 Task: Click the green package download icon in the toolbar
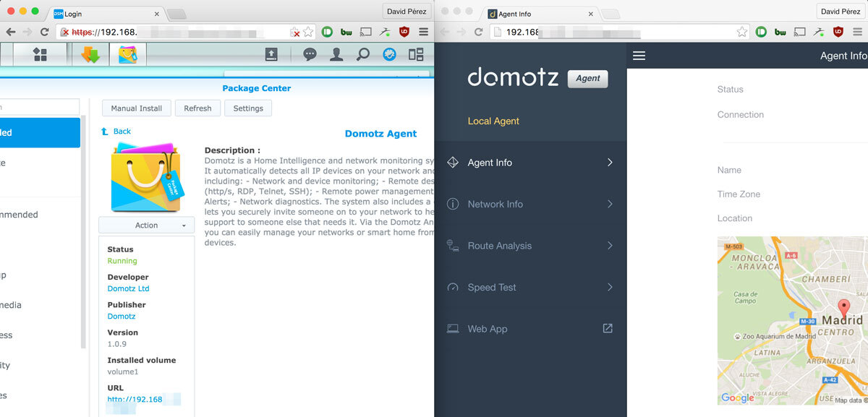90,54
